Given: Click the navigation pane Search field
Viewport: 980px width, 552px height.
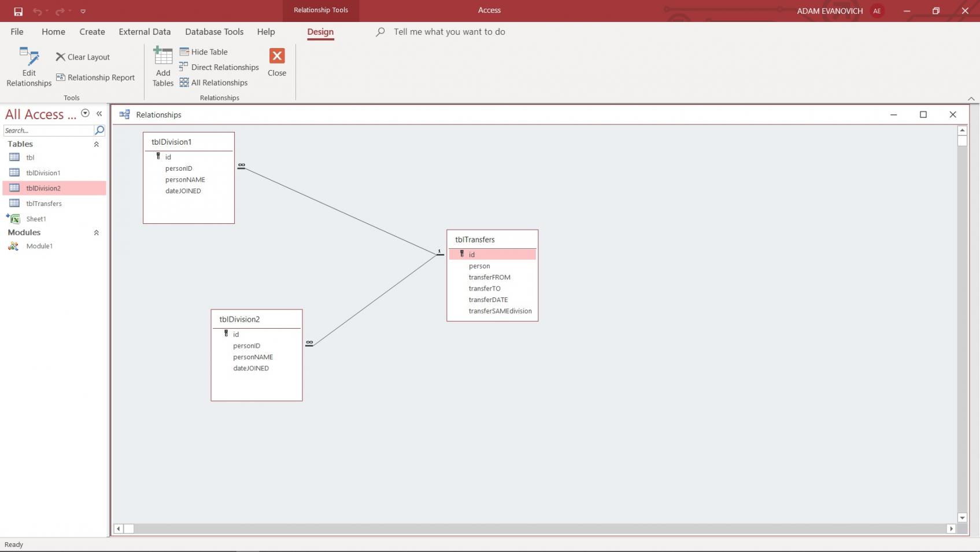Looking at the screenshot, I should 49,131.
